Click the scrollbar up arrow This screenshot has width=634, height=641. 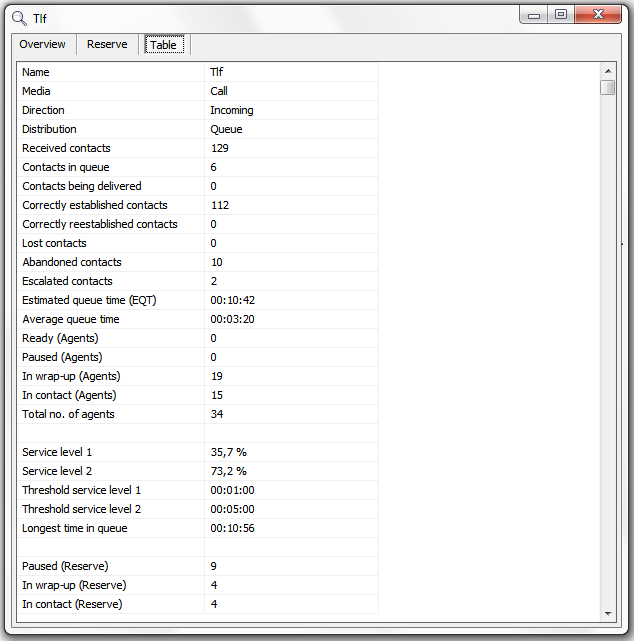pyautogui.click(x=608, y=71)
